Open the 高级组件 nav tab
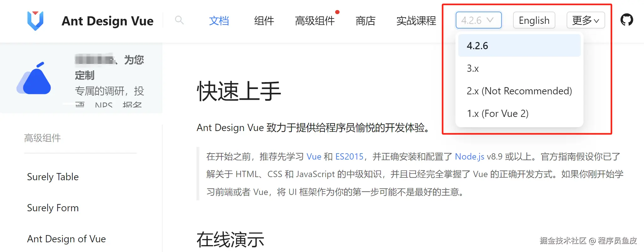This screenshot has height=252, width=644. click(x=315, y=21)
